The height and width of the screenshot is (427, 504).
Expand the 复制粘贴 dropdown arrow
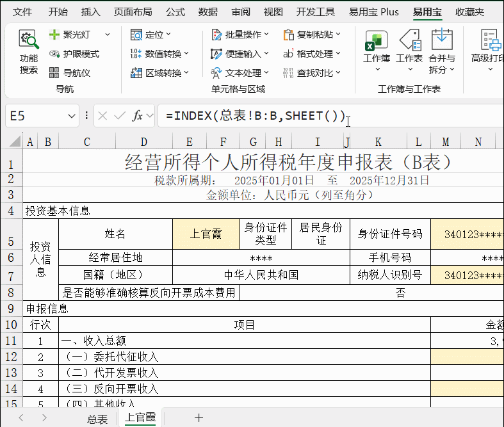coord(338,34)
